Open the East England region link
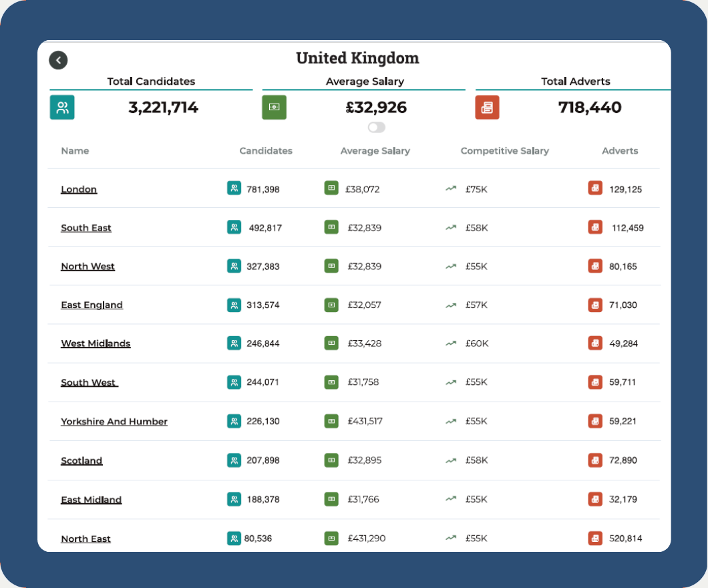708x588 pixels. tap(92, 305)
